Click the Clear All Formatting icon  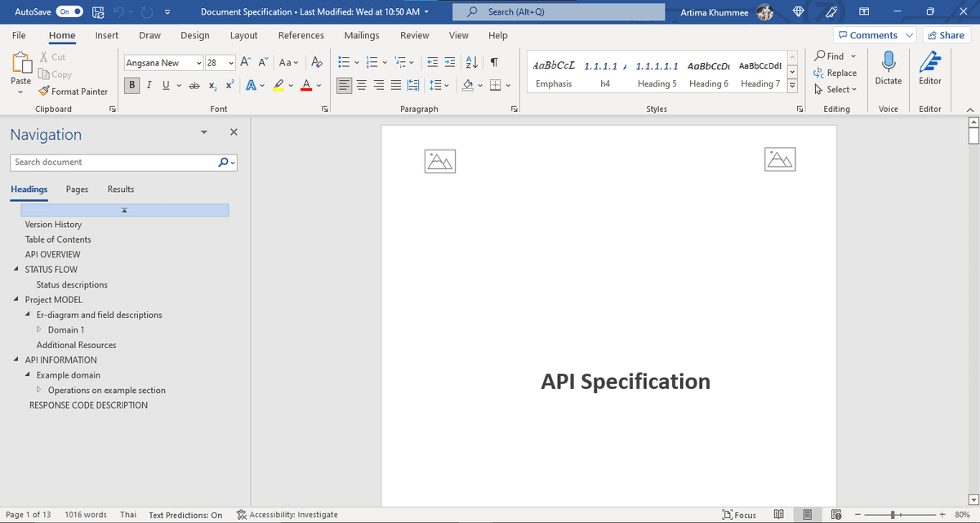click(x=318, y=63)
